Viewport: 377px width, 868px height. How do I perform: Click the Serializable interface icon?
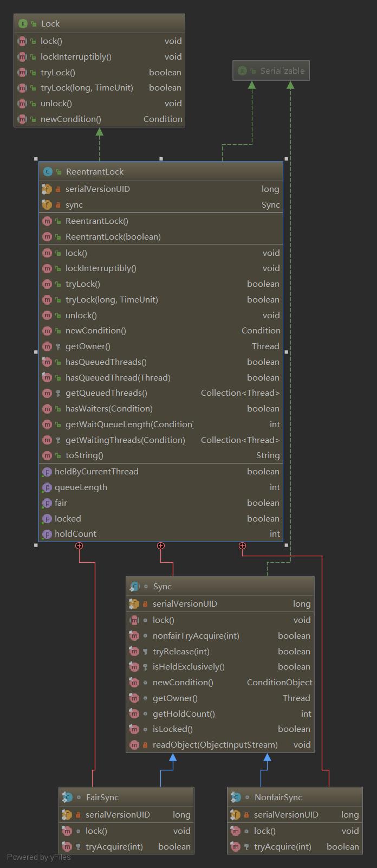point(242,70)
